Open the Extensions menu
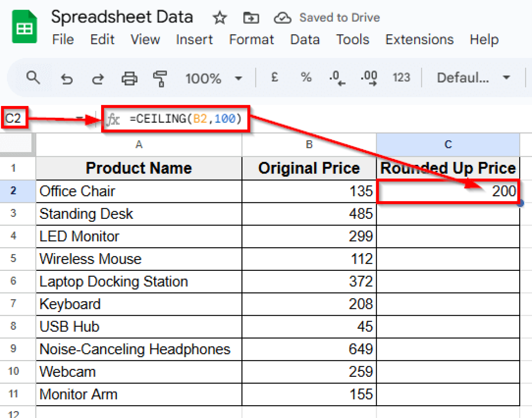The width and height of the screenshot is (532, 418). pos(419,39)
